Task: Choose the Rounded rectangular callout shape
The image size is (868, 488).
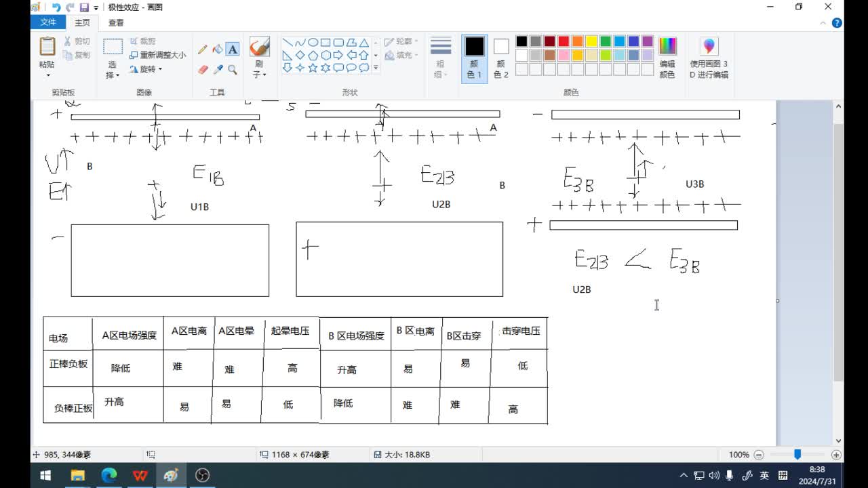Action: pos(338,68)
